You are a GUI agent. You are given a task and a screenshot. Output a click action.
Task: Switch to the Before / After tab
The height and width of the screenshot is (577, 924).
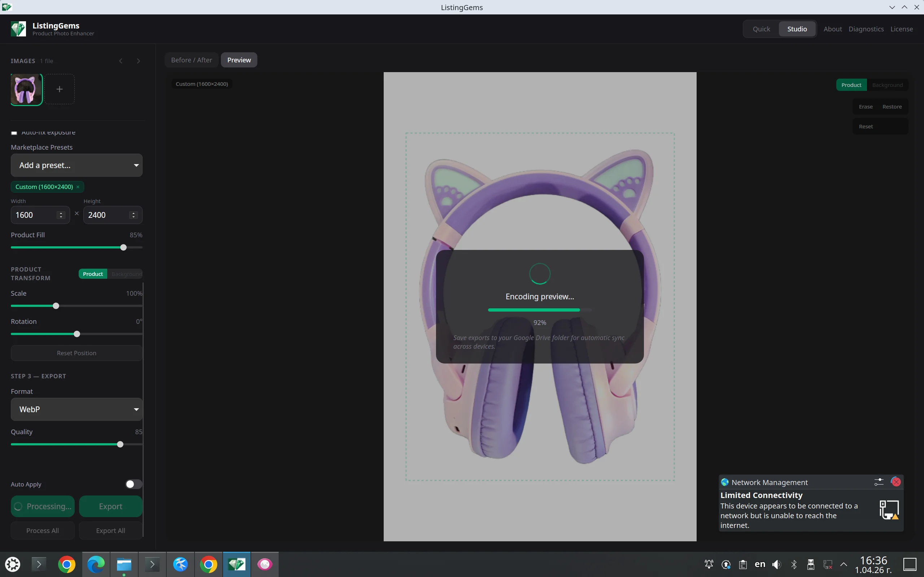tap(191, 60)
